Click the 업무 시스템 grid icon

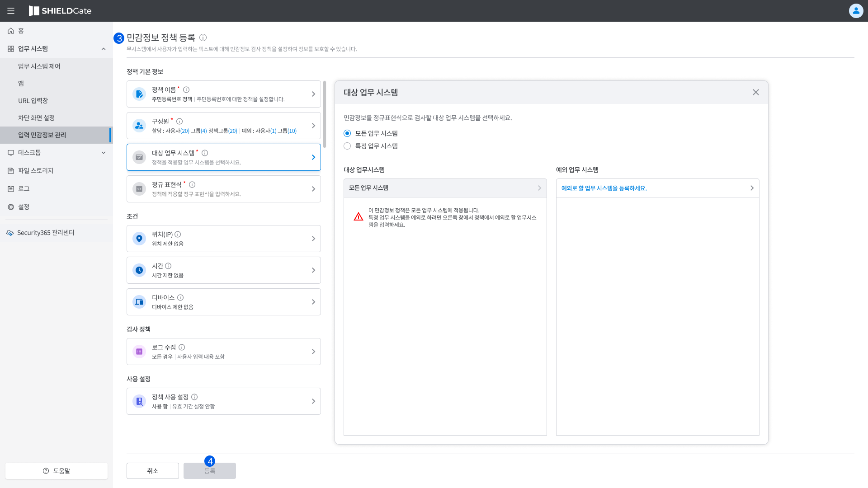11,49
